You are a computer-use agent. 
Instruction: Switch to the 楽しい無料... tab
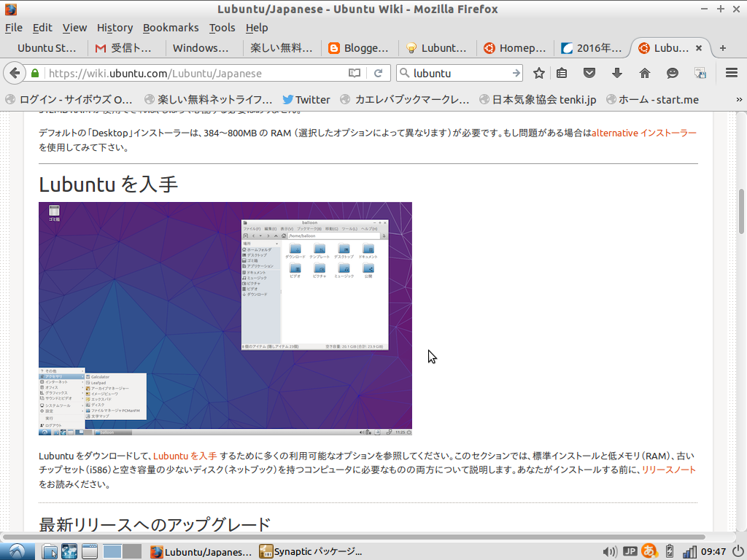[282, 48]
